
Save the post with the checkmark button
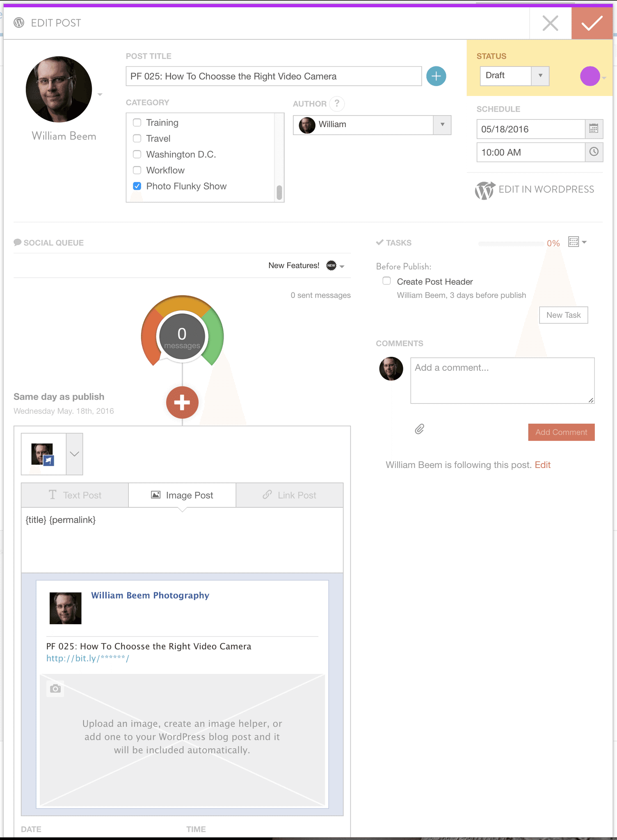592,23
